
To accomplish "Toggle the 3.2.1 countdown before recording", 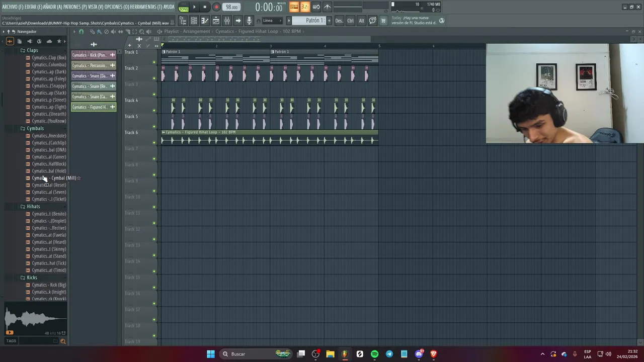I will click(305, 7).
